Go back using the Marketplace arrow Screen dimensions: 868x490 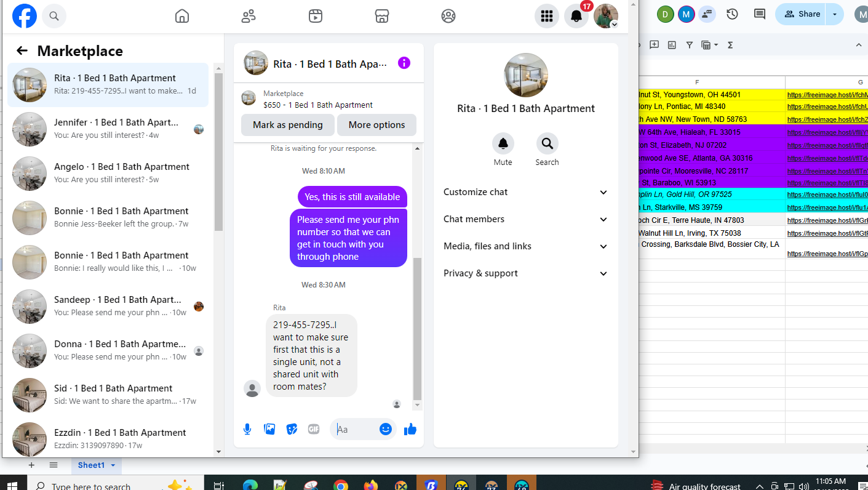coord(22,50)
